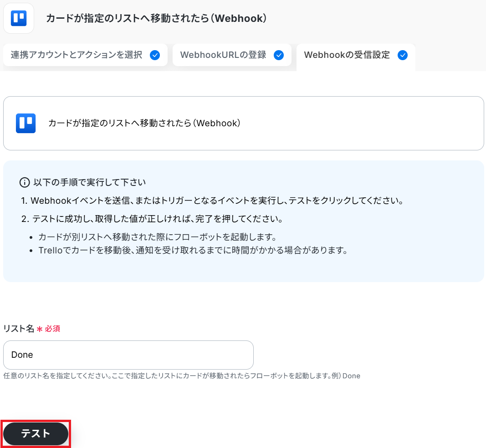The image size is (486, 448).
Task: Click instruction step 2 about テストに成功し
Action: (152, 219)
